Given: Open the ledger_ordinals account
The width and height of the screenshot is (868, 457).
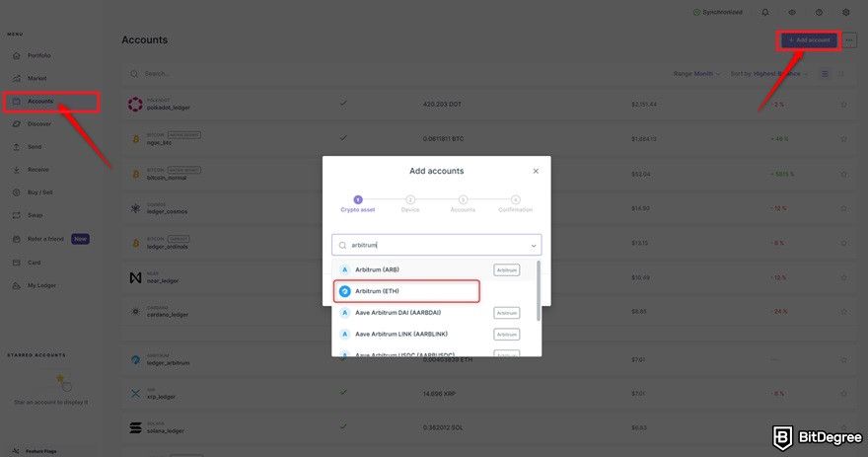Looking at the screenshot, I should point(488,243).
